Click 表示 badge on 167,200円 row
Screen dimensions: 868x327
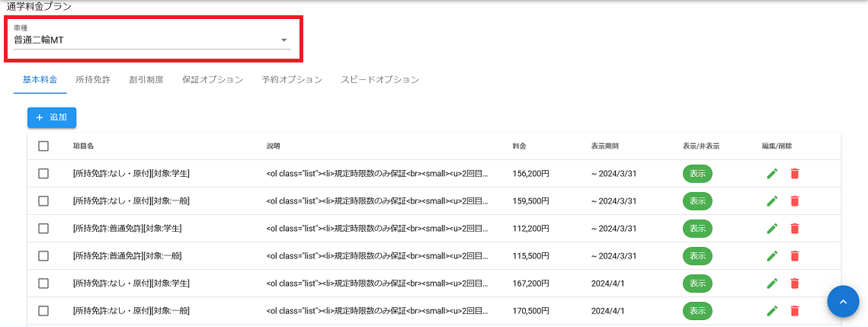pyautogui.click(x=697, y=284)
